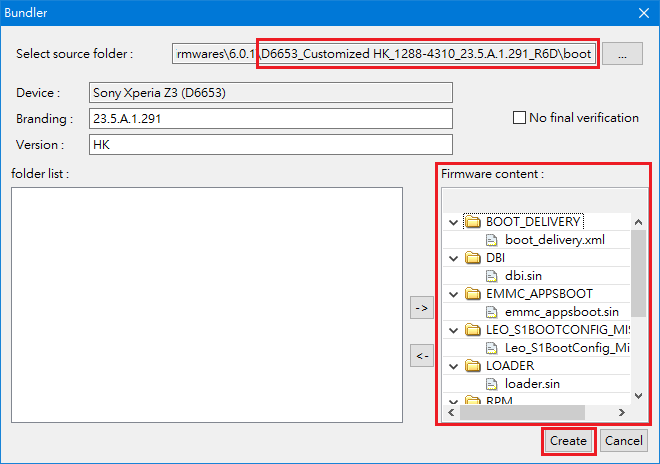Viewport: 660px width, 464px height.
Task: Click the Leo_S1BootConfig file icon
Action: pos(491,348)
